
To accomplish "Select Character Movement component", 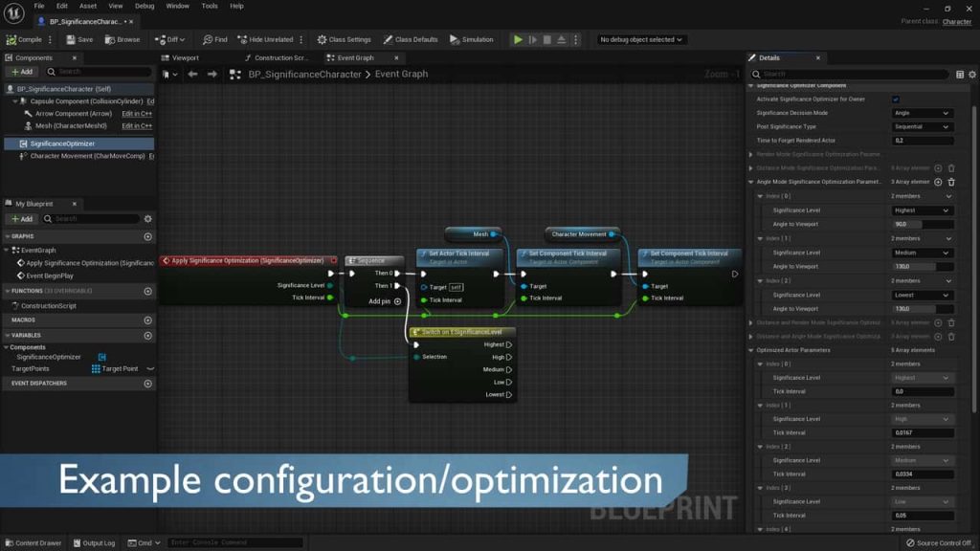I will coord(87,156).
